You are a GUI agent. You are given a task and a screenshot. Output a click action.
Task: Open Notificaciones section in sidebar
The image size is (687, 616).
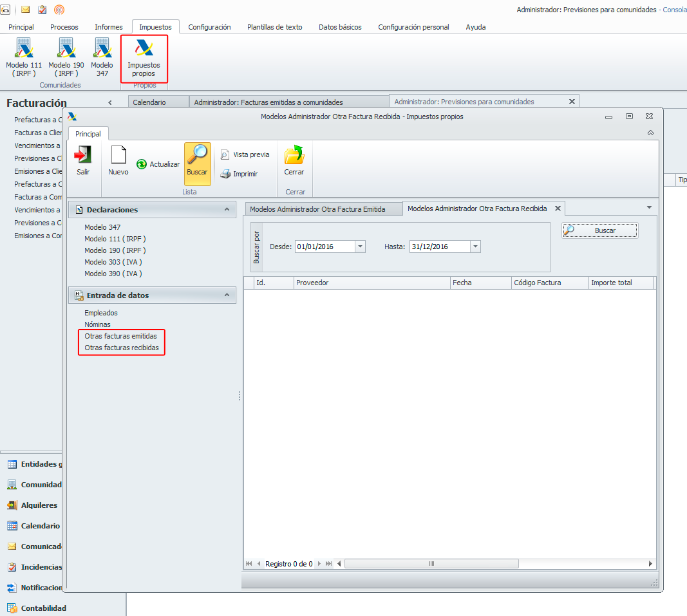[35, 588]
